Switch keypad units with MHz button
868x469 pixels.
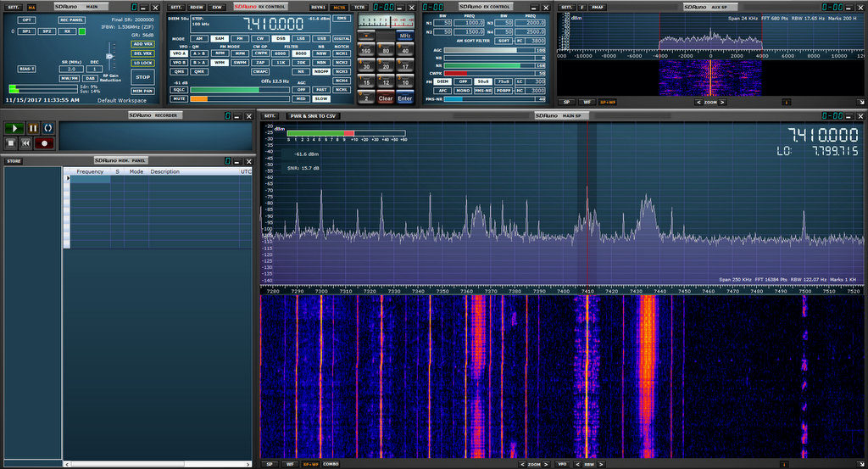(405, 36)
